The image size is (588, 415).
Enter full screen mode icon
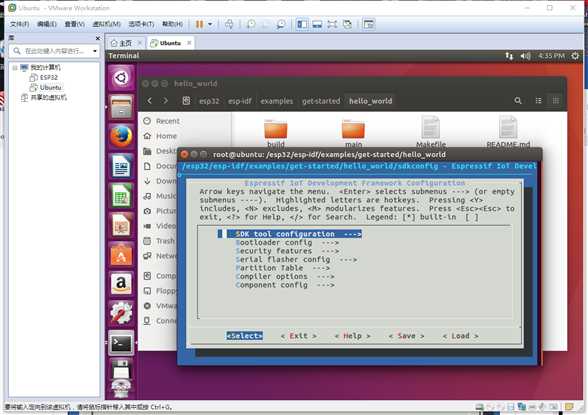point(332,24)
